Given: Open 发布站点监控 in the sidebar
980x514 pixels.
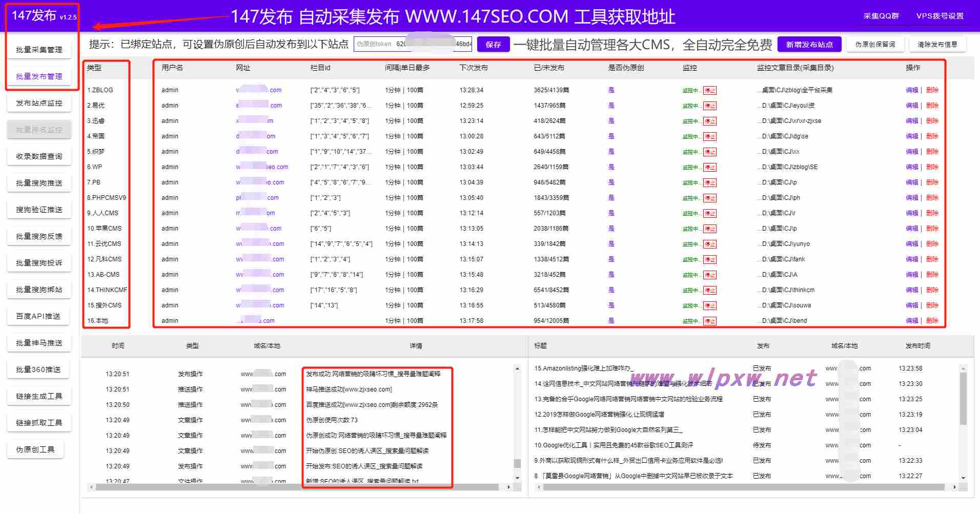Looking at the screenshot, I should click(39, 103).
